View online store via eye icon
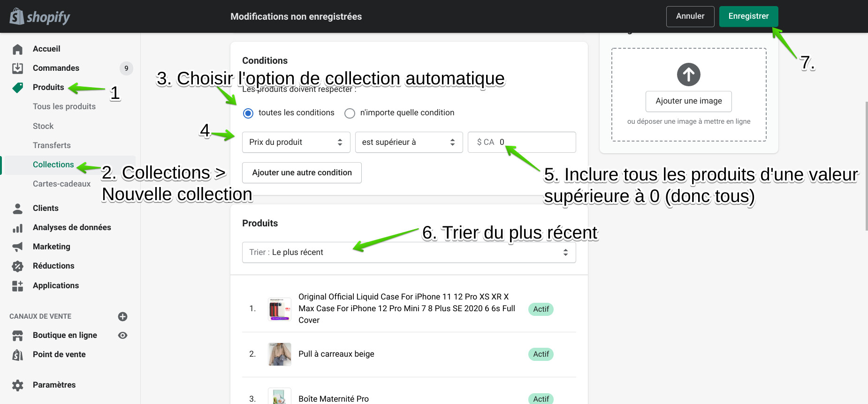The height and width of the screenshot is (404, 868). click(123, 335)
